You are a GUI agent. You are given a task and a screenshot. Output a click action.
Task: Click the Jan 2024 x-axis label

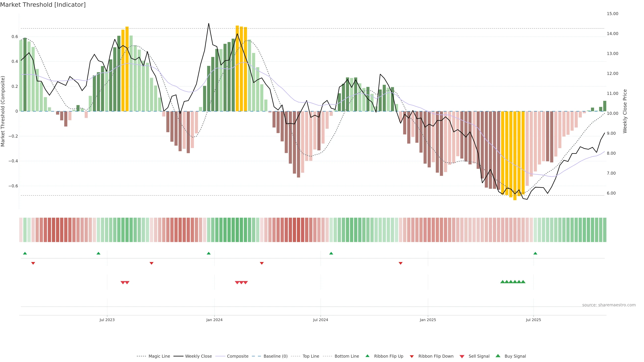pos(214,320)
